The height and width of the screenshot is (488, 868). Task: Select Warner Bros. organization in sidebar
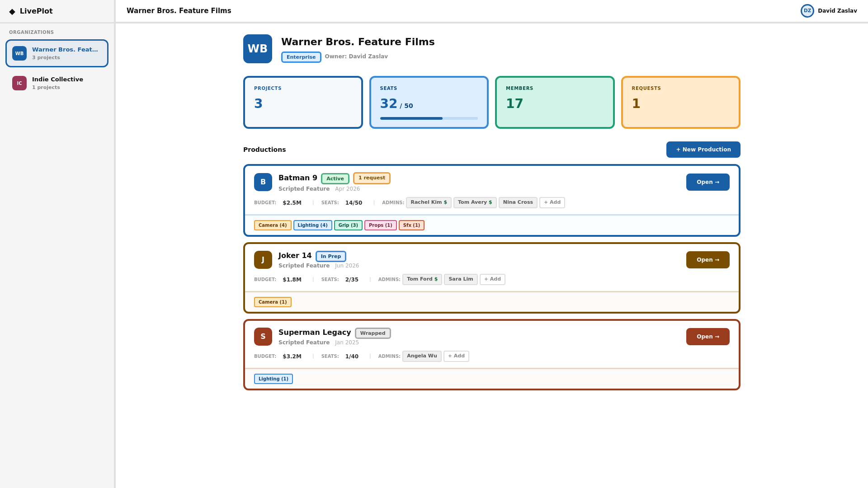click(x=57, y=53)
